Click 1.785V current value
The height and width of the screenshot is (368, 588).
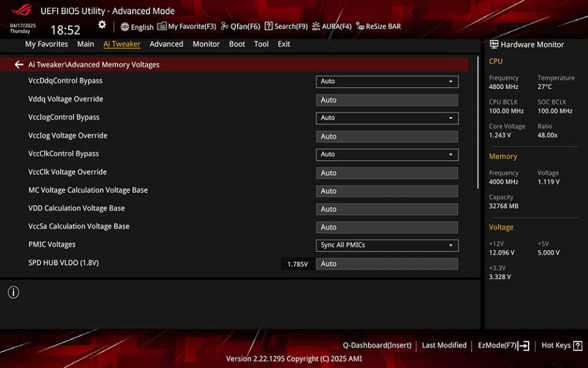pos(298,264)
